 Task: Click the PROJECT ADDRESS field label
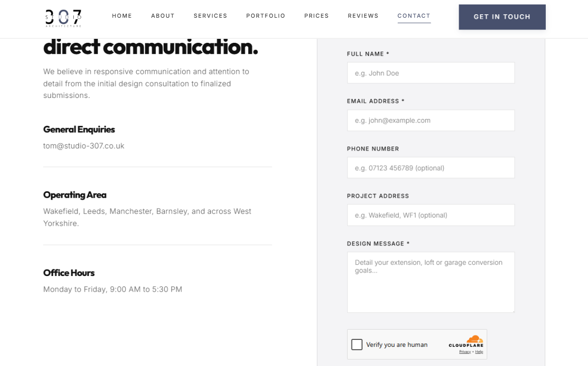[378, 196]
